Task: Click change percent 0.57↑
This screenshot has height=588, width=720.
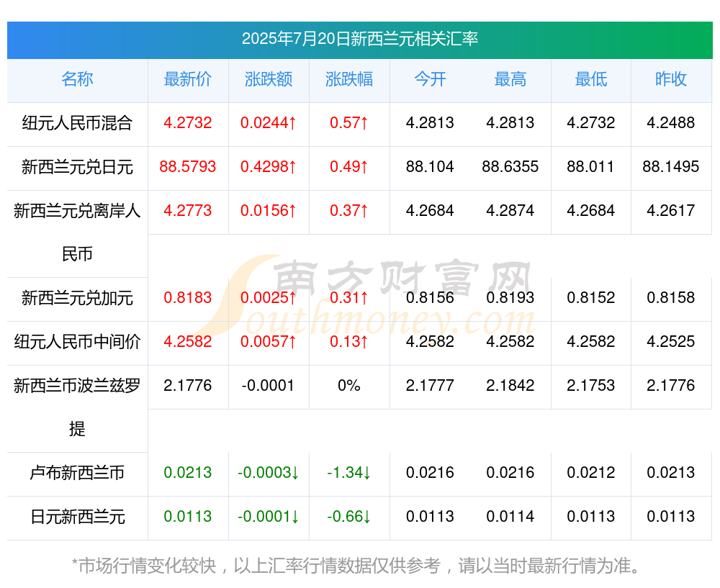Action: (x=349, y=123)
